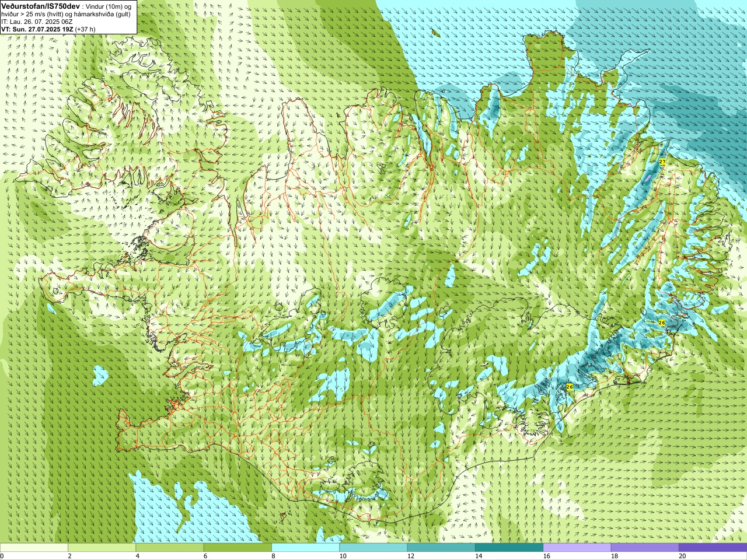Select the deep violet above-20 m/s legend segment
Screen dimensions: 747x560
(x=713, y=548)
